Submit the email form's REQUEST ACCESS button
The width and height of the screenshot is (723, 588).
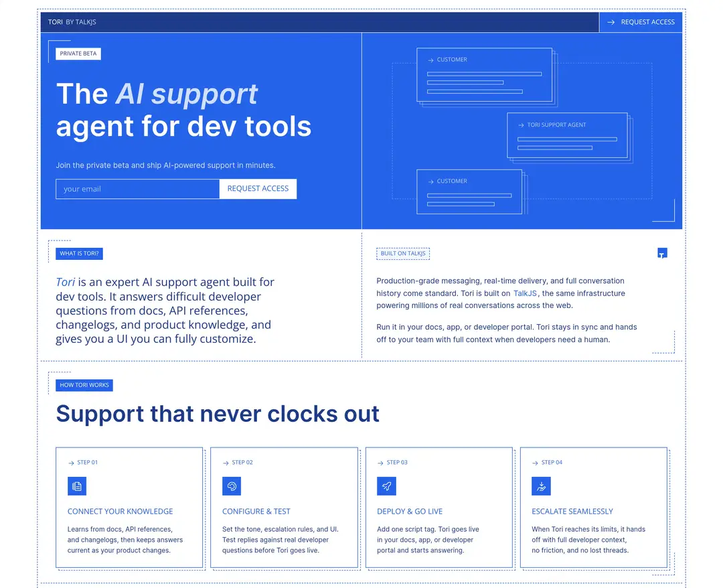(x=258, y=189)
